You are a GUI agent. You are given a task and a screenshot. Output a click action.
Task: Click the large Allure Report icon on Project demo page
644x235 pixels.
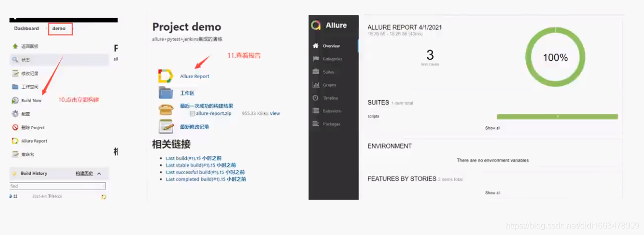point(165,76)
